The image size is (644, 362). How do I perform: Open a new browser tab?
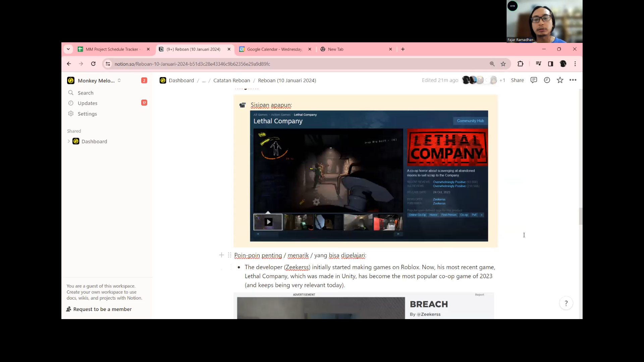coord(403,49)
